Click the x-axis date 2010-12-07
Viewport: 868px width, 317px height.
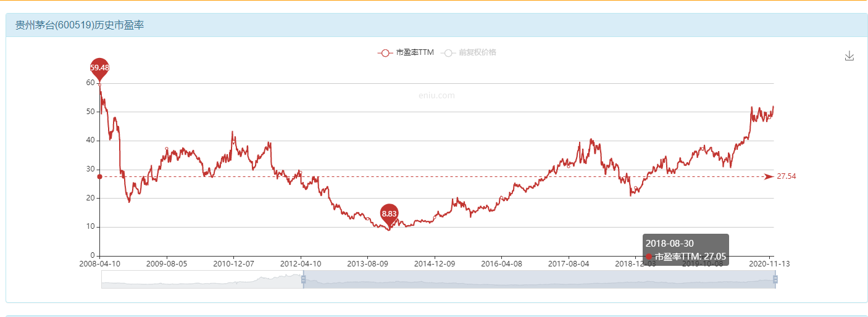pyautogui.click(x=233, y=263)
